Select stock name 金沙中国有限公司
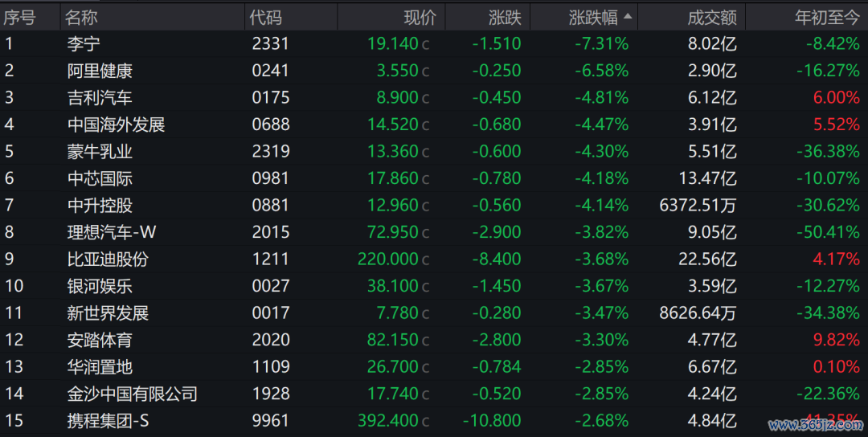The height and width of the screenshot is (437, 868). point(133,394)
